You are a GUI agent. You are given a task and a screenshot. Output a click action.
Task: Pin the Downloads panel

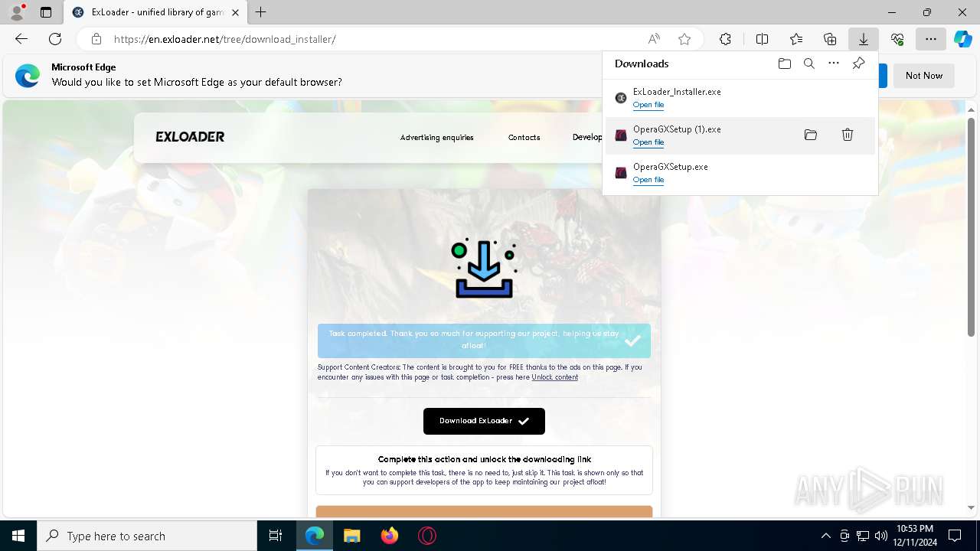858,64
